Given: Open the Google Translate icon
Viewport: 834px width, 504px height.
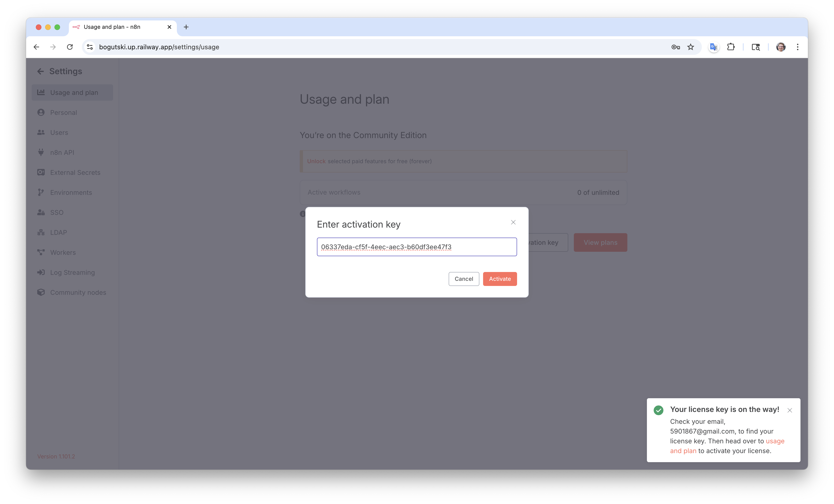Looking at the screenshot, I should (x=713, y=47).
